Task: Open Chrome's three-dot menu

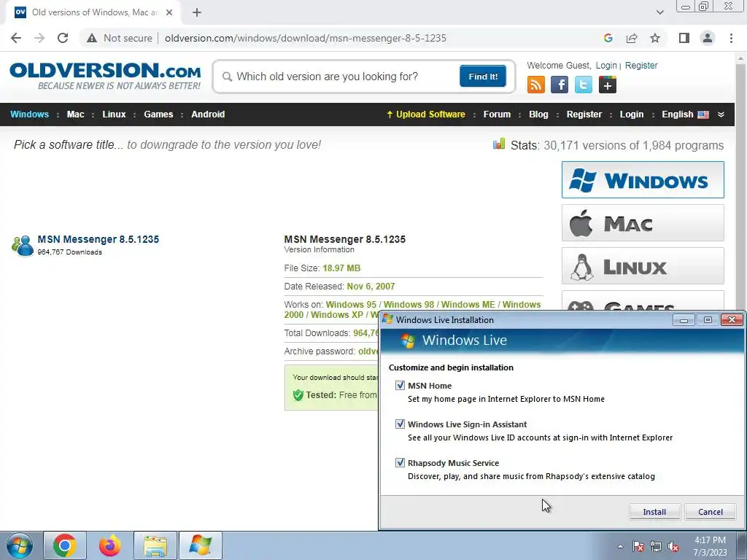Action: pos(731,38)
